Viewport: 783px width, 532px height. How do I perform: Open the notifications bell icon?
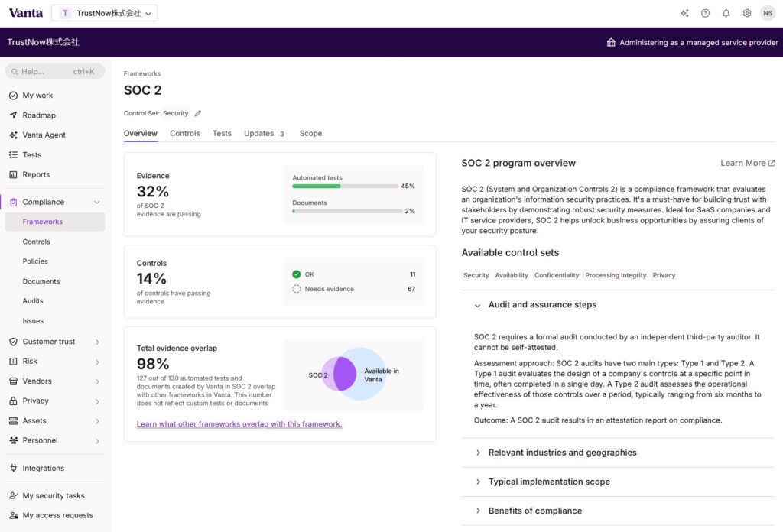pyautogui.click(x=726, y=13)
